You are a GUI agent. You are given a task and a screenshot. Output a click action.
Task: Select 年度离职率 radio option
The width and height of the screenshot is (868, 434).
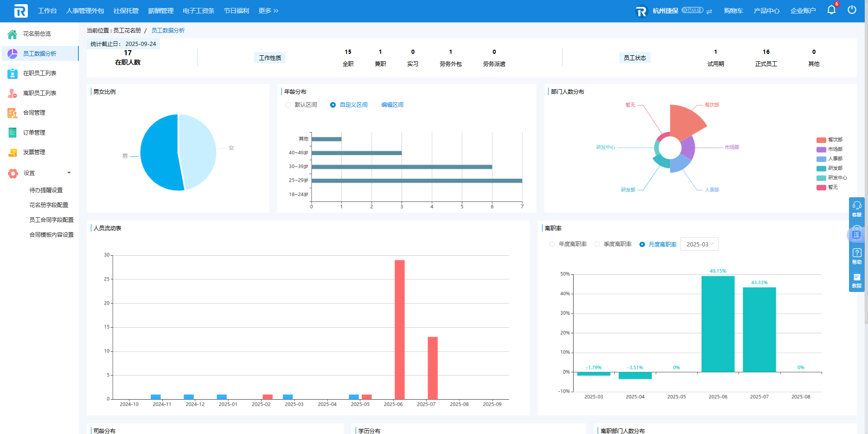click(552, 244)
